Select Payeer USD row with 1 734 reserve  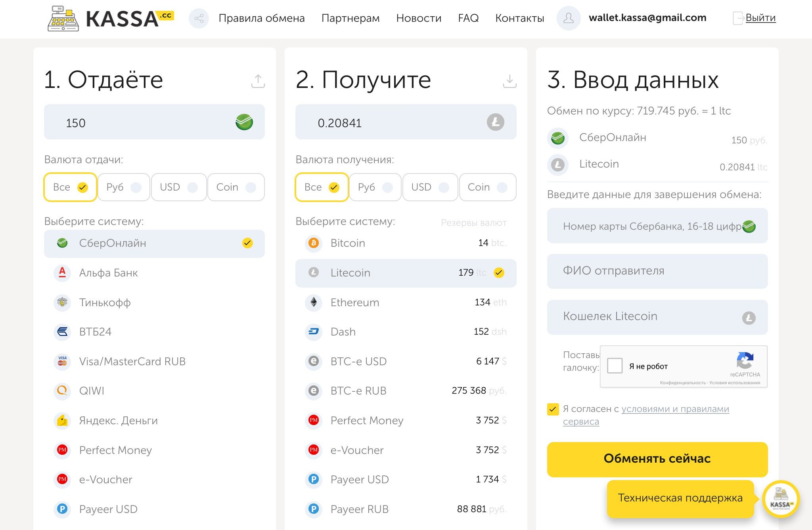point(406,479)
